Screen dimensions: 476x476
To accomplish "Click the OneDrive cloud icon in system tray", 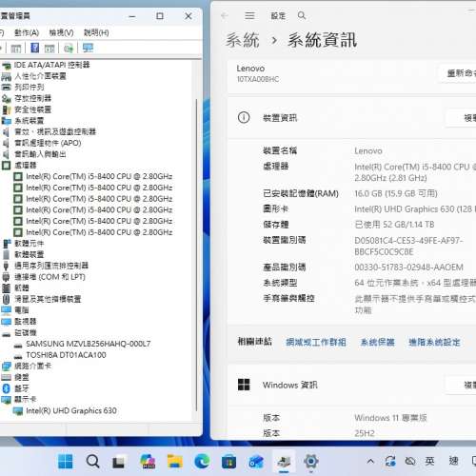I will point(410,461).
